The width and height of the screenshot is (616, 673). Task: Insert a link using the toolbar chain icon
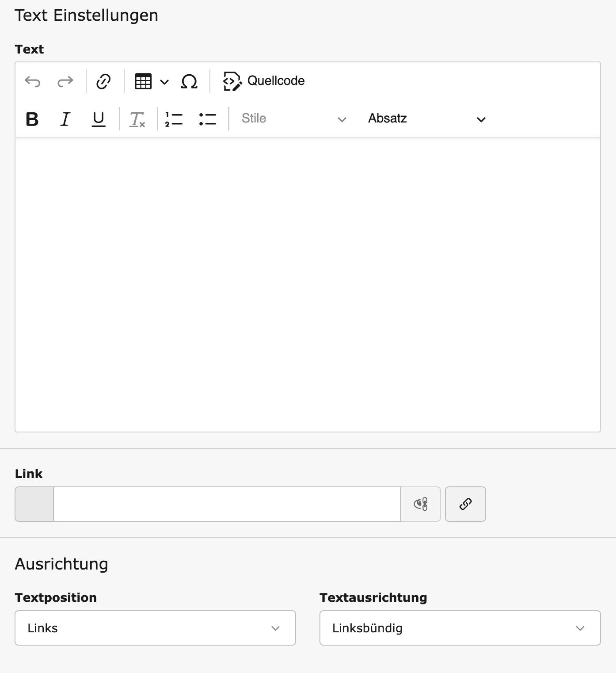tap(103, 81)
